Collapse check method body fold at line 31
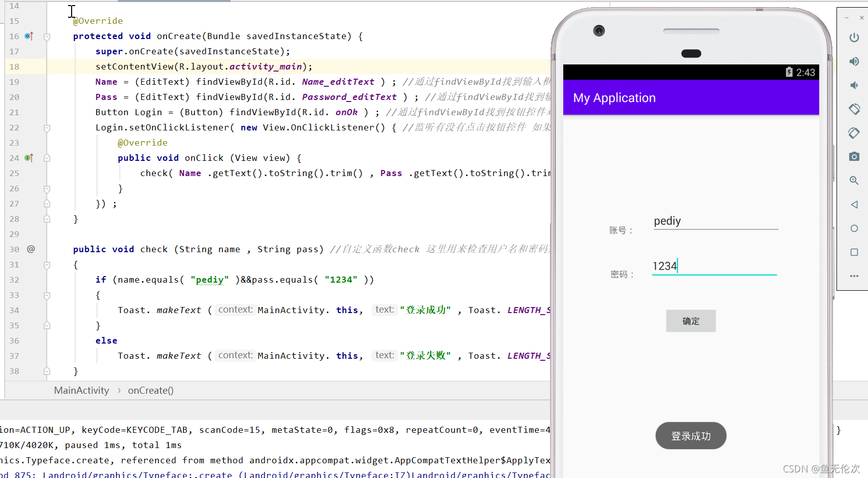The width and height of the screenshot is (868, 478). [47, 265]
